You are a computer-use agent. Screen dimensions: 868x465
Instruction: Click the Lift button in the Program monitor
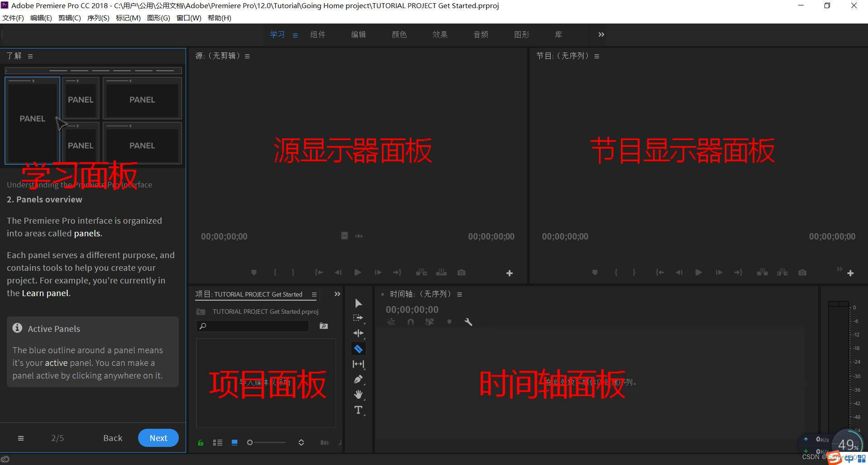762,273
